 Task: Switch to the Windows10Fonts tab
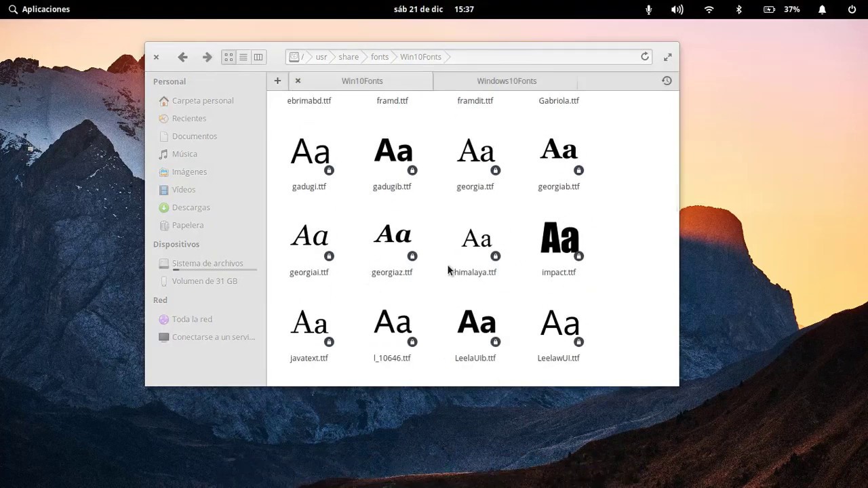(x=507, y=81)
